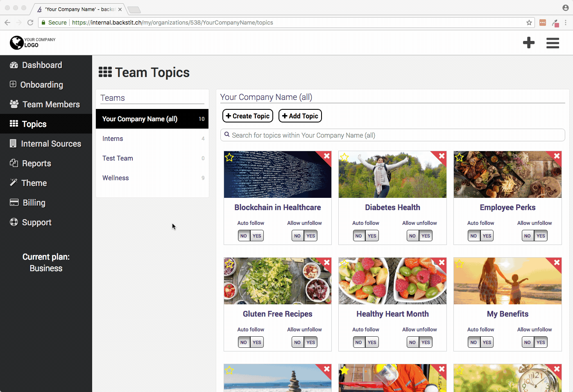The image size is (573, 392).
Task: Set Employee Perks Auto follow to YES
Action: 487,236
